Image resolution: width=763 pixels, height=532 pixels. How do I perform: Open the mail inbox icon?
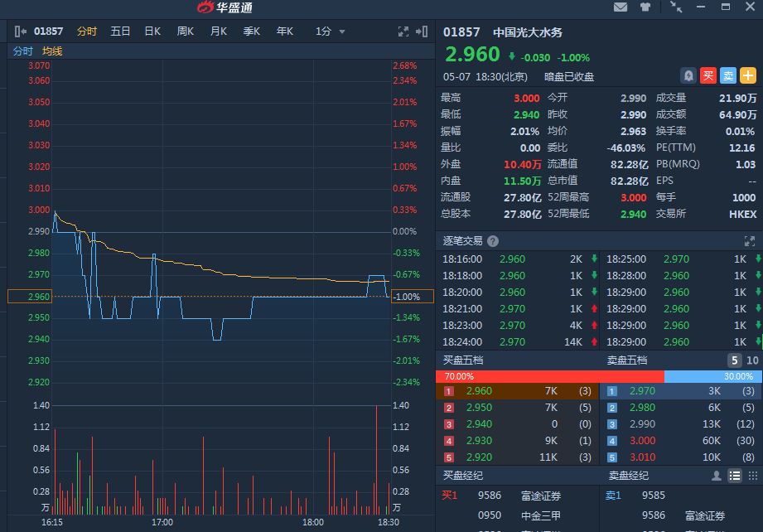[x=620, y=7]
